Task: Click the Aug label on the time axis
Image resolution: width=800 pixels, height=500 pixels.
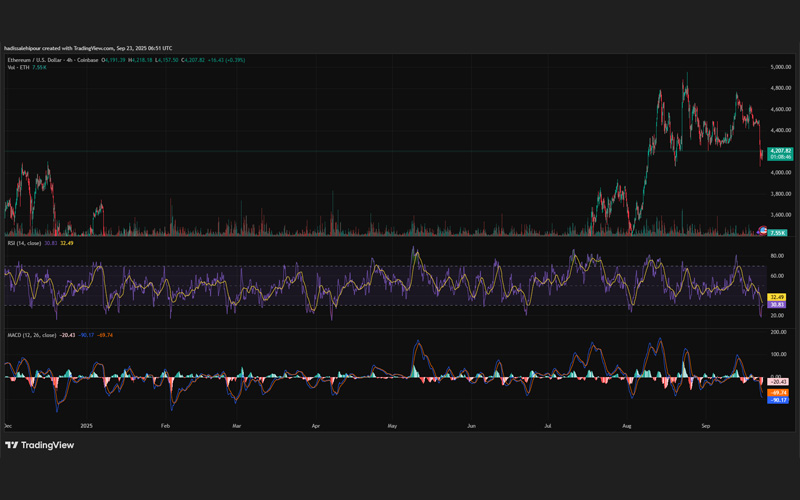Action: pos(627,426)
